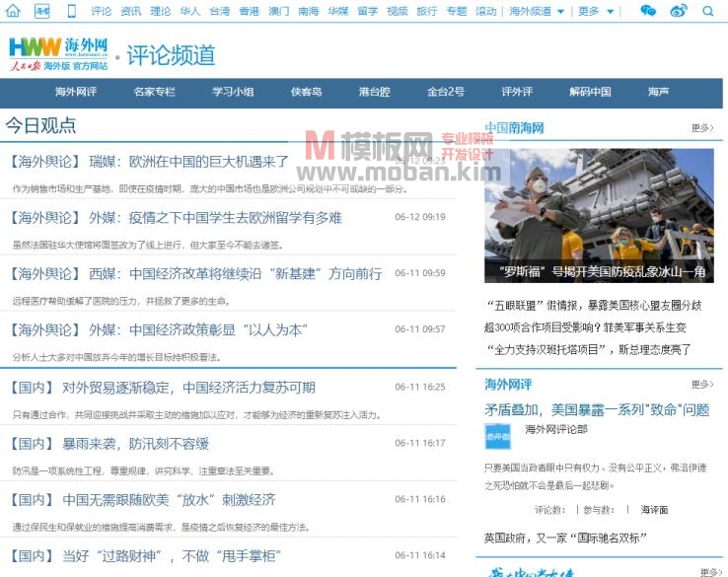Open 理论 in the top menu

[x=161, y=11]
